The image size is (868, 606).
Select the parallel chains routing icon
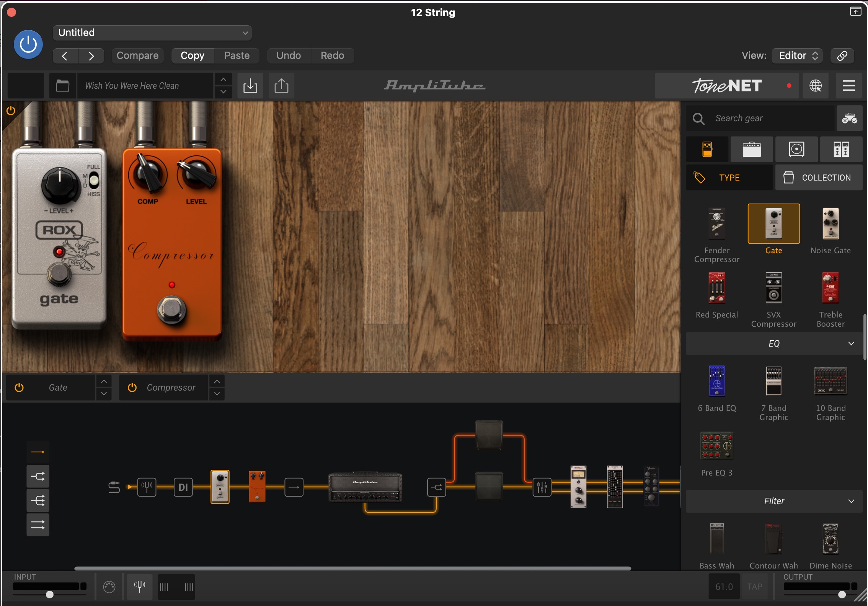tap(38, 525)
